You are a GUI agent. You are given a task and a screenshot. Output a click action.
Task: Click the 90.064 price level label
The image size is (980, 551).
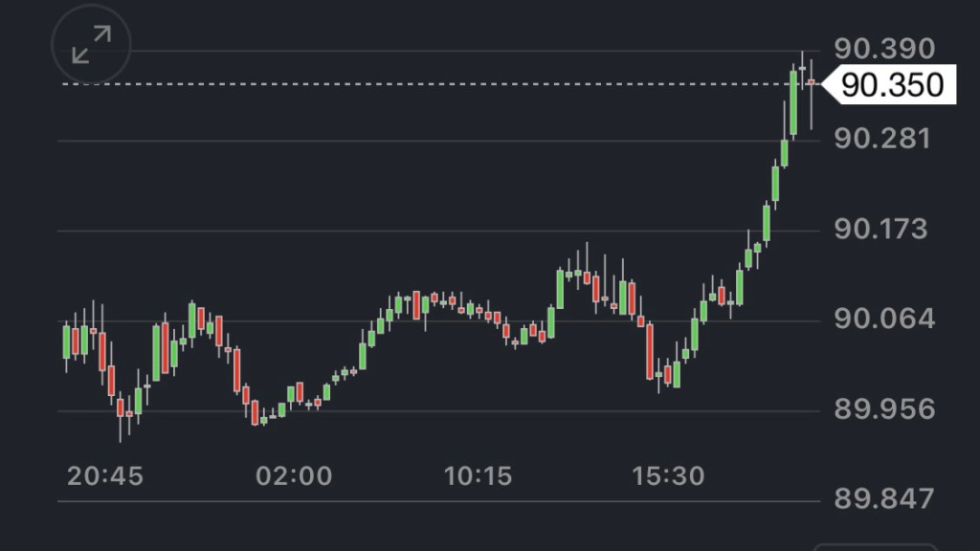click(882, 319)
